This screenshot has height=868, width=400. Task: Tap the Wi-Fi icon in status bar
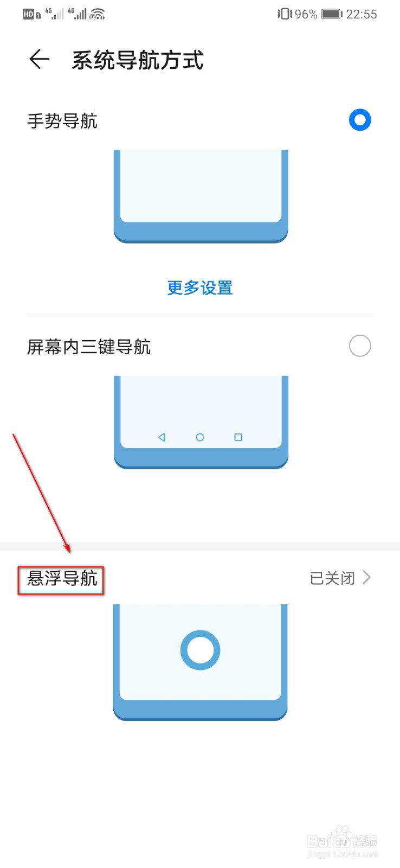click(x=98, y=14)
